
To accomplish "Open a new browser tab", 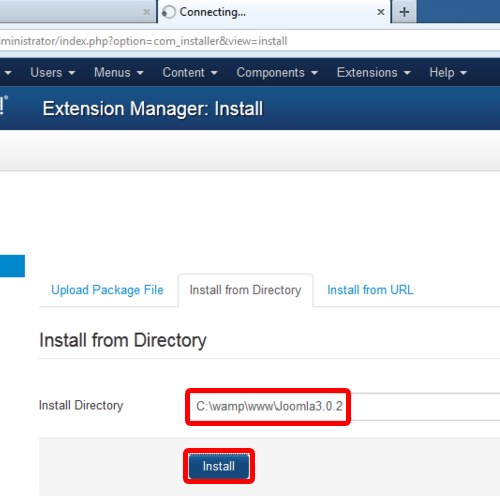I will [x=404, y=12].
